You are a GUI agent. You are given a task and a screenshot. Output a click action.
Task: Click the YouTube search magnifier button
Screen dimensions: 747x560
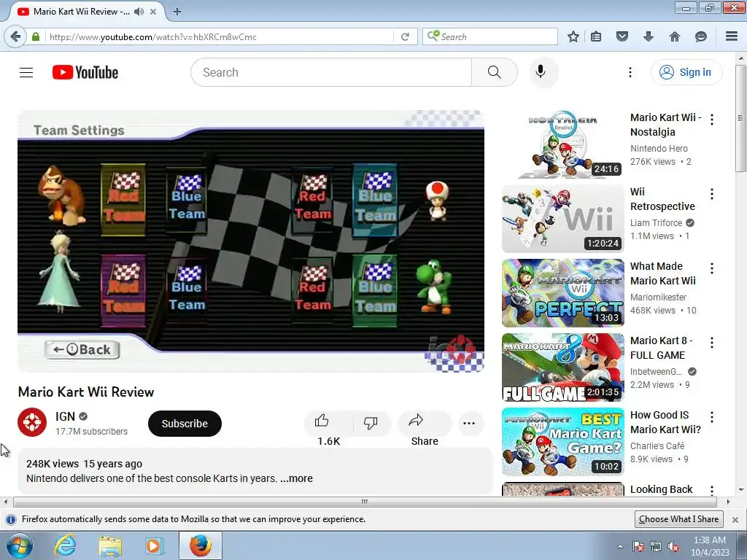494,72
